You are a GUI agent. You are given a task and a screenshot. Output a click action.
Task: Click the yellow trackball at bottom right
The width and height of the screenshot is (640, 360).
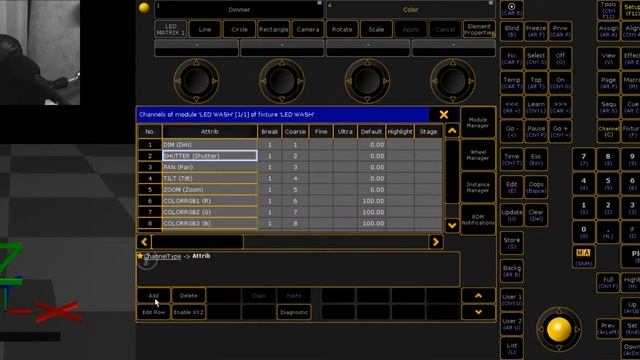(x=559, y=329)
